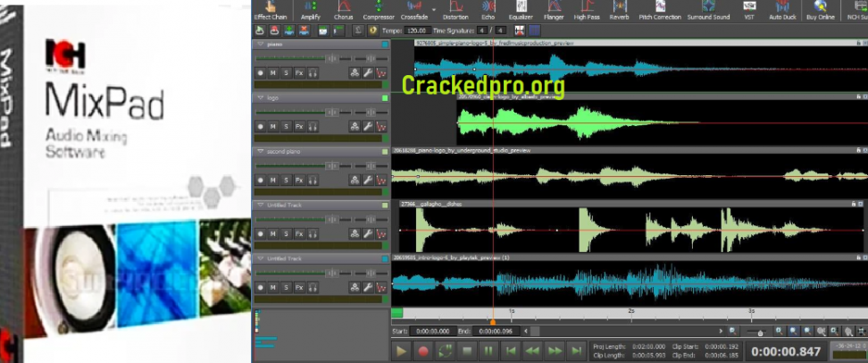Viewport: 868px width, 363px height.
Task: Click the orange playhead marker on ruler
Action: tap(493, 321)
